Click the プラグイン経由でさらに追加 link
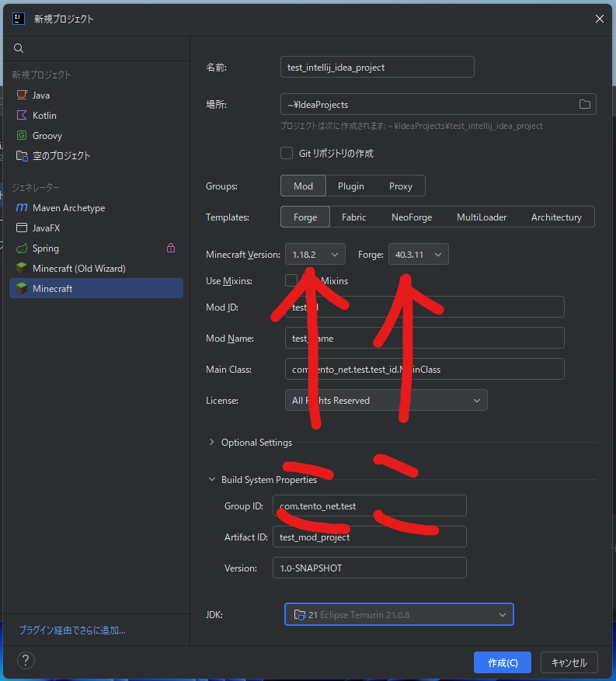 tap(72, 631)
